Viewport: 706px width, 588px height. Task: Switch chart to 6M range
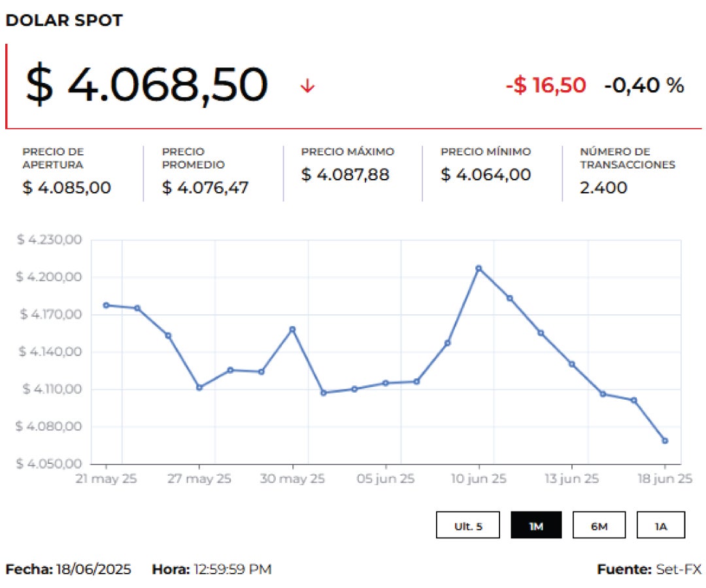click(x=599, y=525)
